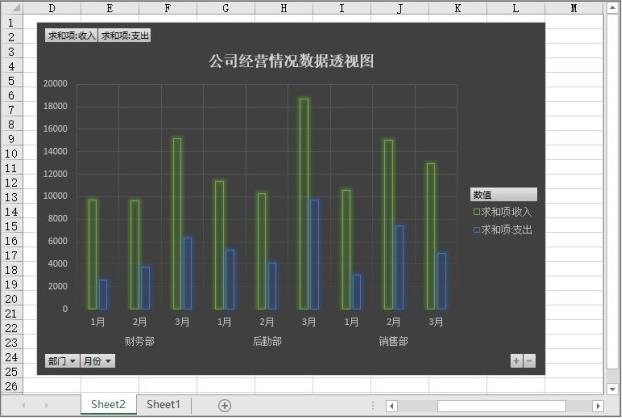
Task: Select column M header
Action: click(x=574, y=8)
